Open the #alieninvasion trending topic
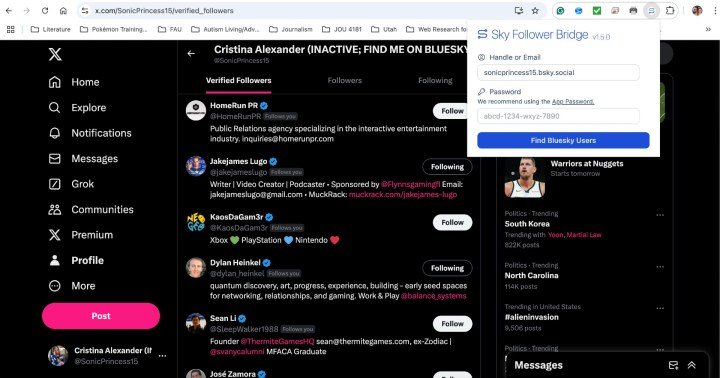 (x=531, y=317)
